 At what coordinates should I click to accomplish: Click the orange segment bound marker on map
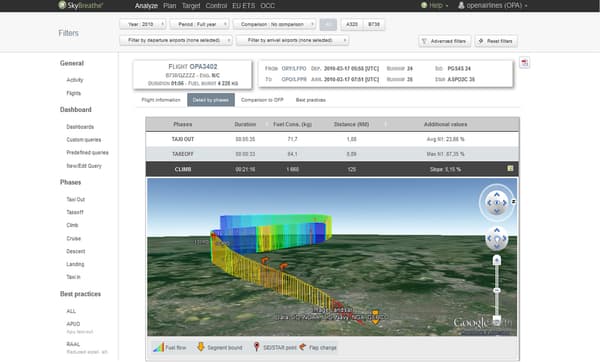point(376,317)
